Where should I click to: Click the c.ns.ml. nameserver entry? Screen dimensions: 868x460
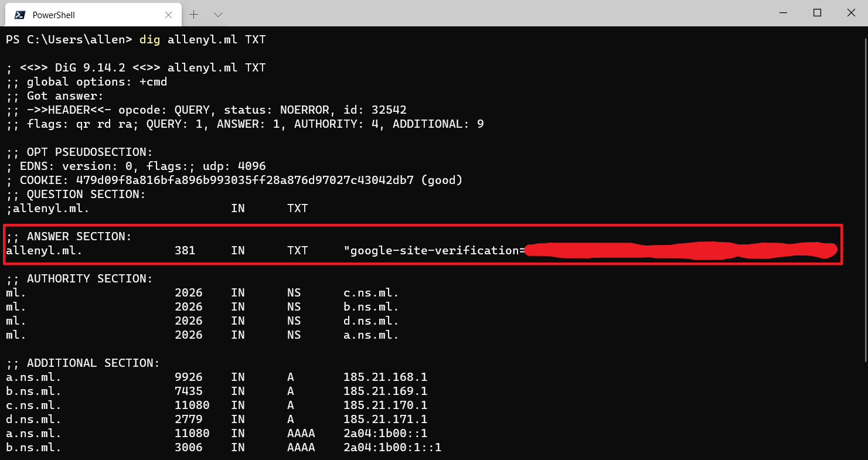pos(371,293)
